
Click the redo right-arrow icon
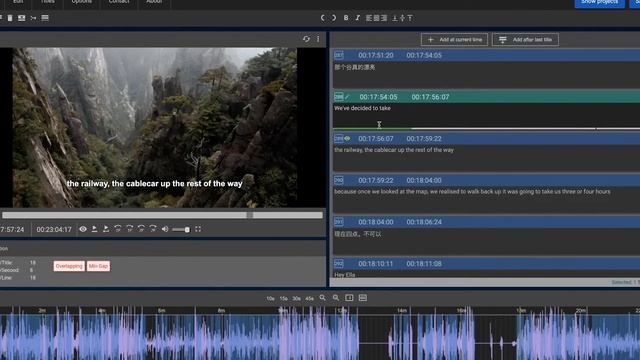click(x=334, y=18)
